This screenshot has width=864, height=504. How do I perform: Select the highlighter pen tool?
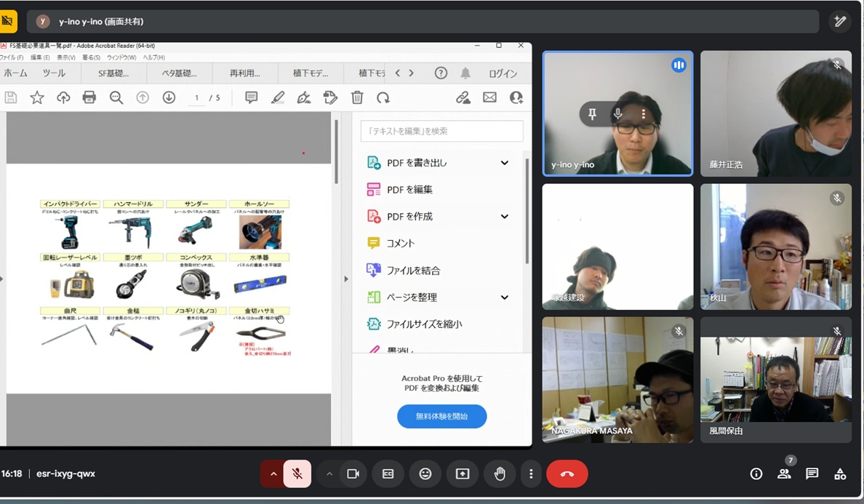(278, 97)
